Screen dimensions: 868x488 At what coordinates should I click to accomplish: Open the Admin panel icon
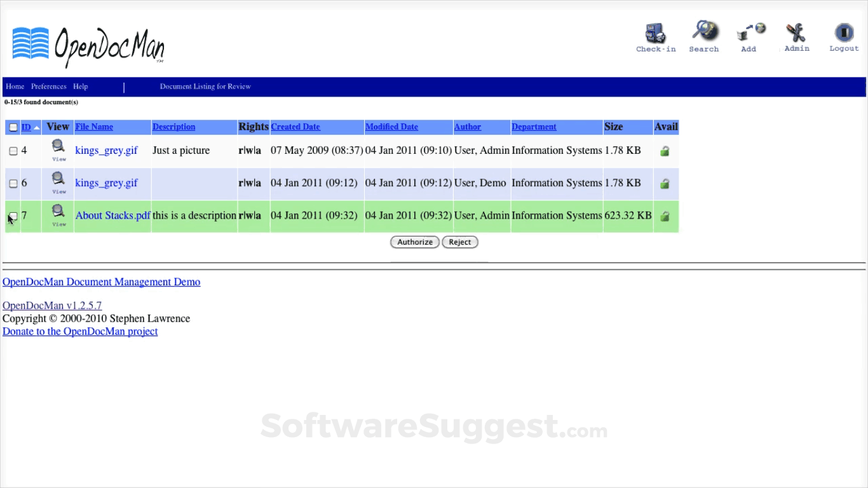click(796, 32)
